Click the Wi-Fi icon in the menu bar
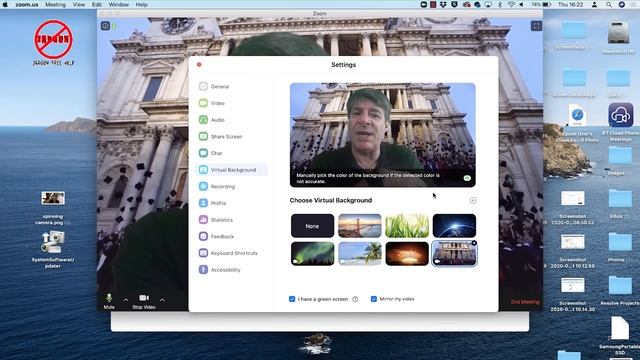640x360 pixels. (511, 4)
